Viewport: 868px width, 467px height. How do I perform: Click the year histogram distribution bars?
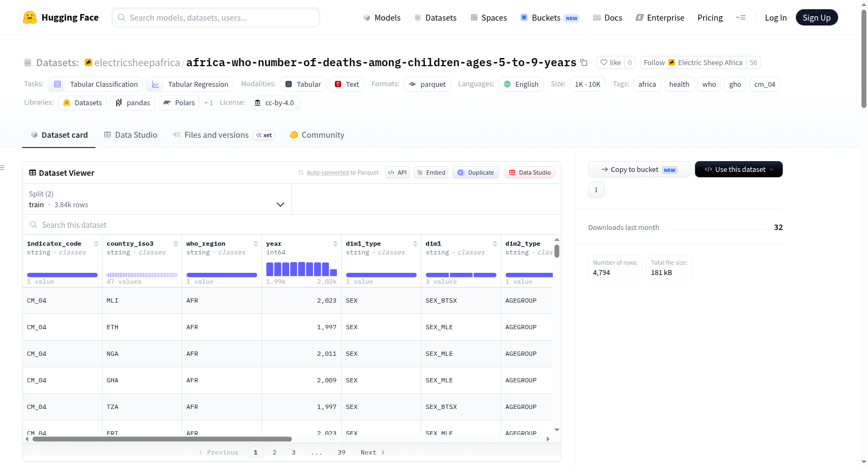pos(302,269)
